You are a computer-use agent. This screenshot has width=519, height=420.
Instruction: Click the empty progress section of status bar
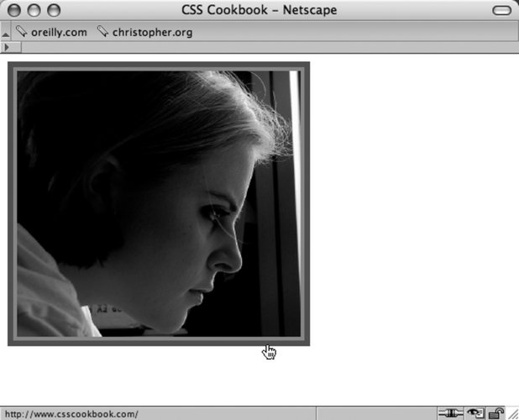coord(374,414)
